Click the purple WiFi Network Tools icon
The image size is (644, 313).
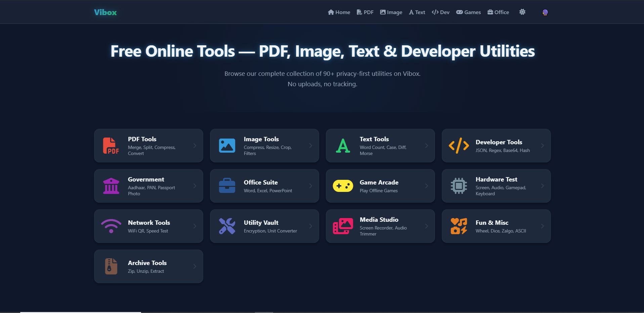click(111, 226)
